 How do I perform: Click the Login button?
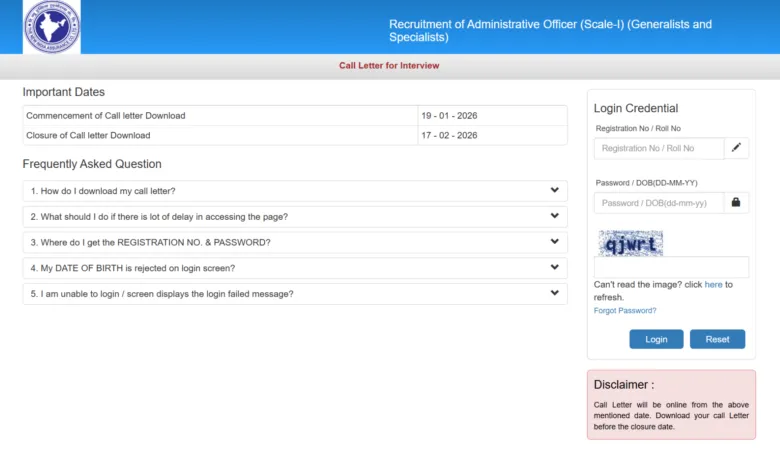click(656, 339)
